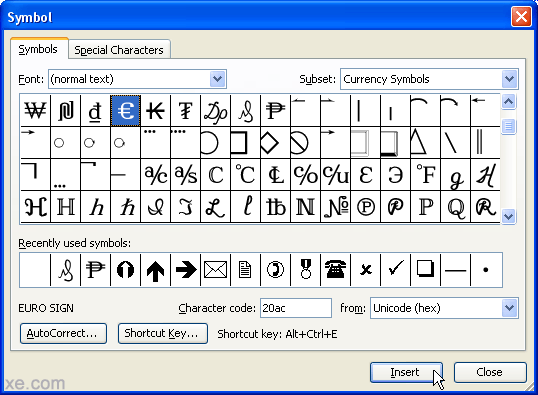This screenshot has width=538, height=395.
Task: Select the degree Celsius symbol
Action: (x=246, y=175)
